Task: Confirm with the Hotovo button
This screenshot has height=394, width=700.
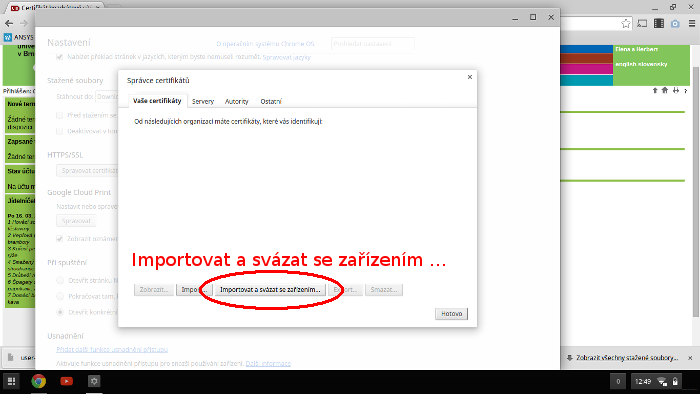Action: [451, 314]
